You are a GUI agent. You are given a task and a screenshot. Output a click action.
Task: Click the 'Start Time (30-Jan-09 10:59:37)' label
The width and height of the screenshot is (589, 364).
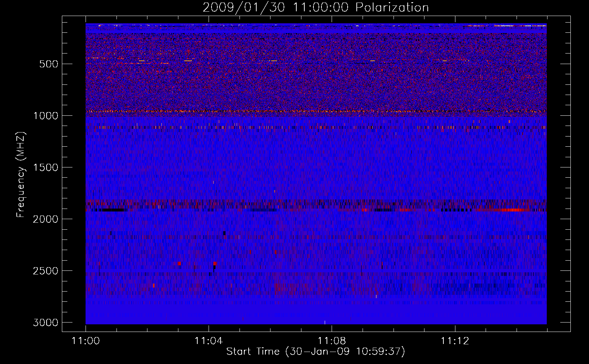[316, 352]
